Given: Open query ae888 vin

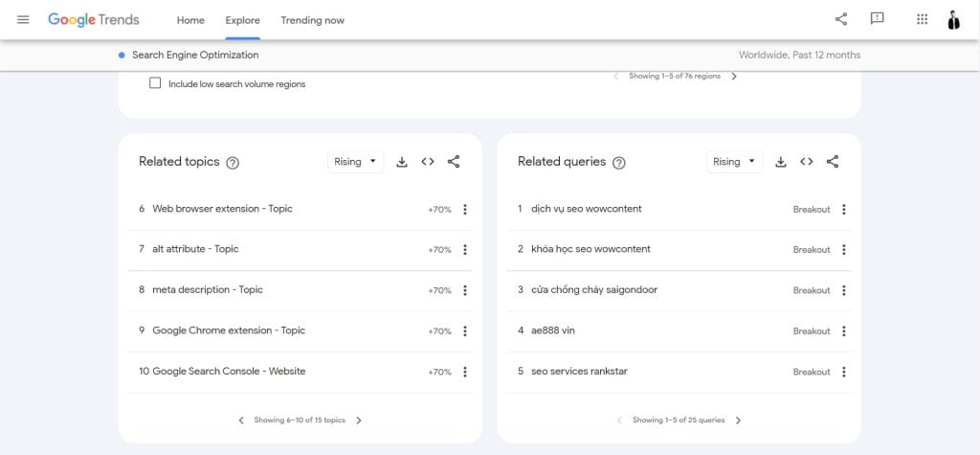Looking at the screenshot, I should pos(553,330).
